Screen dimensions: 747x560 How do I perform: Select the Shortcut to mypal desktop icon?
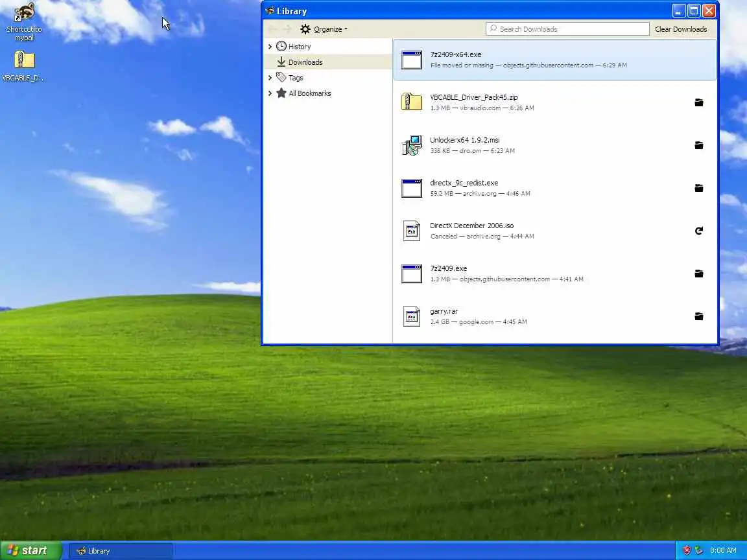coord(24,22)
